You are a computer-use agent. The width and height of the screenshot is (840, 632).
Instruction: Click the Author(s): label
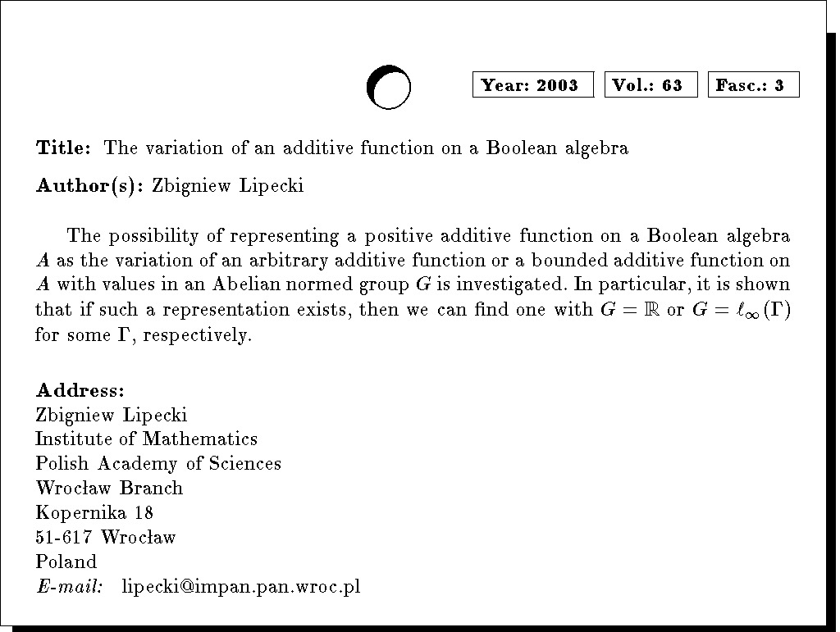click(90, 186)
